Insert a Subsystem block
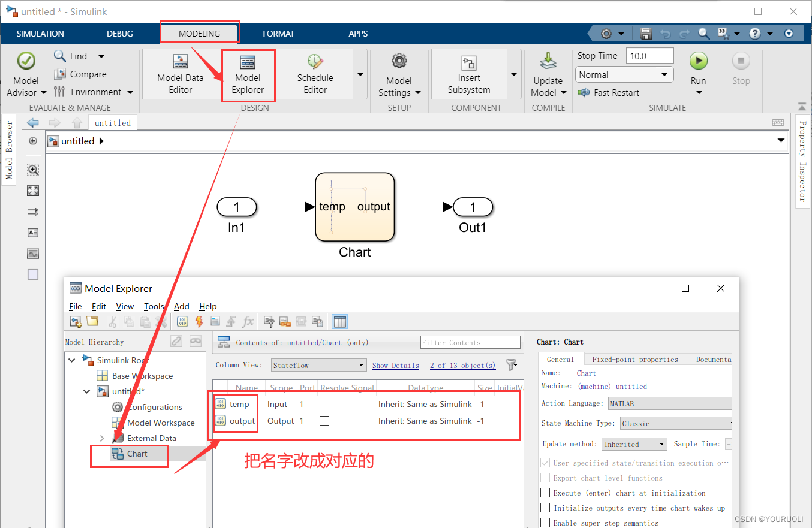The width and height of the screenshot is (812, 528). point(469,75)
